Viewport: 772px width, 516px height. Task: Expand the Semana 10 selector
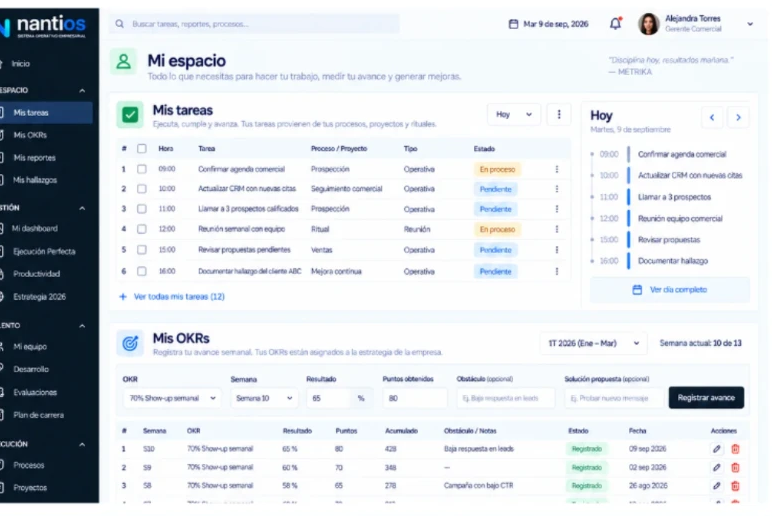pos(264,398)
